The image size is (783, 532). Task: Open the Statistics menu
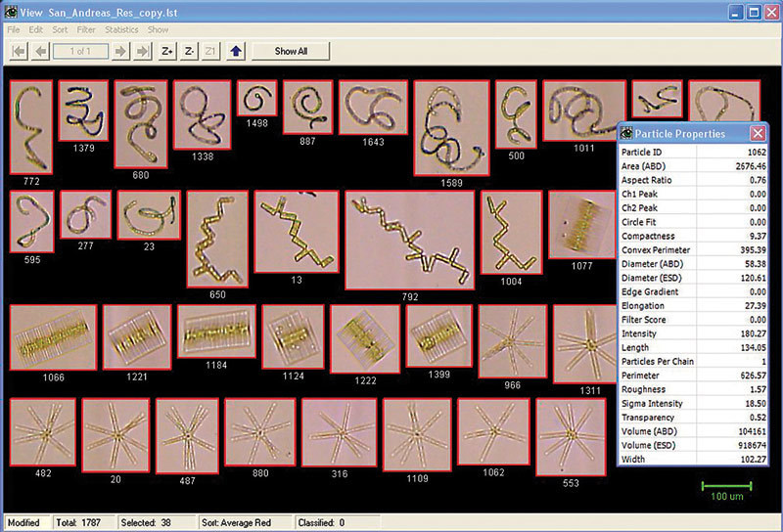(x=121, y=30)
